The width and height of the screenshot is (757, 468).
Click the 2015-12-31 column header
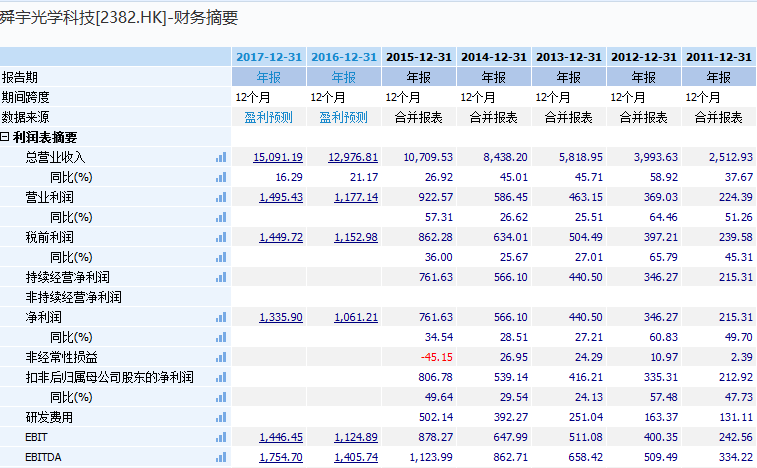(419, 57)
